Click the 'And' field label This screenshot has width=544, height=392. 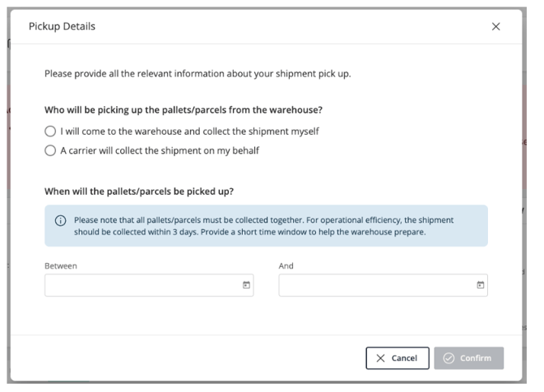pos(286,265)
